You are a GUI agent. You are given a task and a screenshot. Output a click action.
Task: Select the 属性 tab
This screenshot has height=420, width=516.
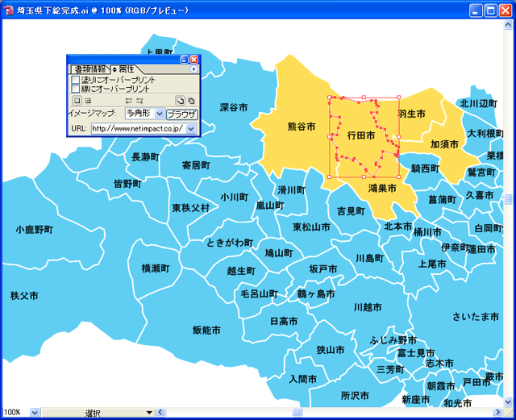point(127,69)
